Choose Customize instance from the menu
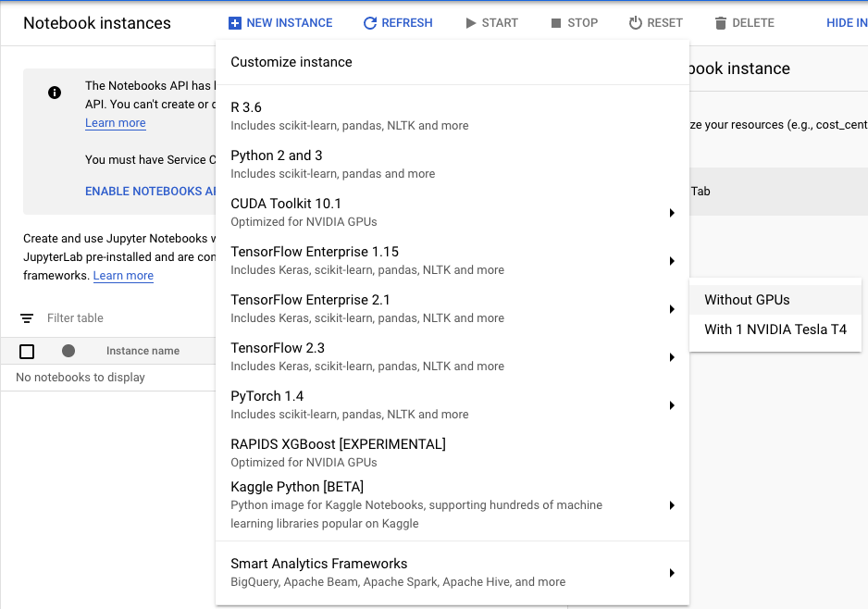868x609 pixels. [x=453, y=62]
